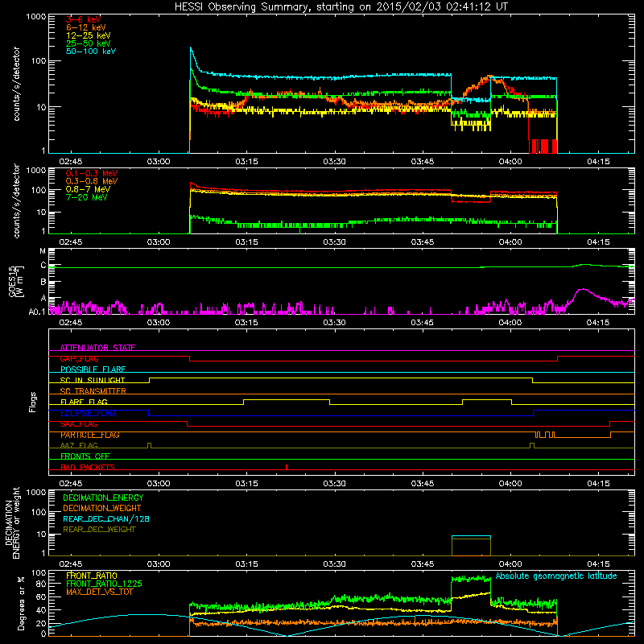Click the DECIMATION_ENERGY legend label

(103, 497)
